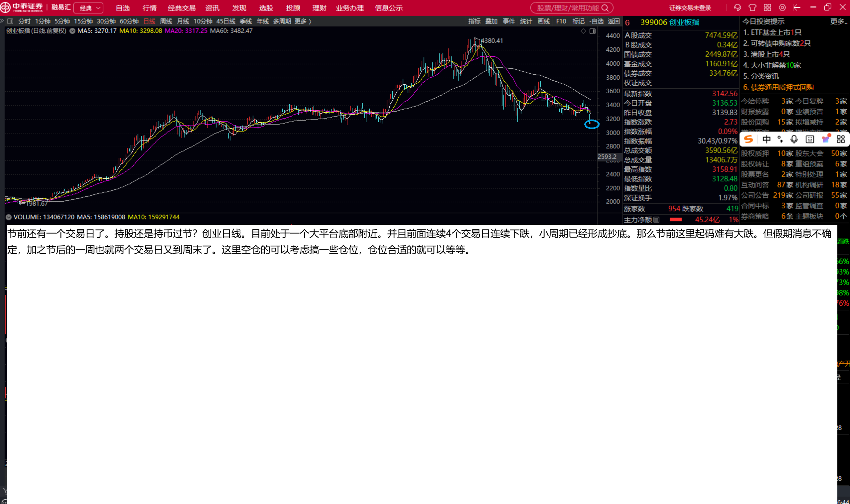Screen dimensions: 850x504
Task: Click the 叠加 overlay button
Action: point(491,21)
